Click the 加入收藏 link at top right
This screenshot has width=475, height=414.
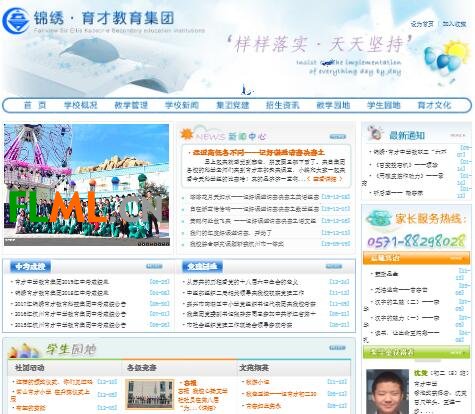[x=454, y=24]
